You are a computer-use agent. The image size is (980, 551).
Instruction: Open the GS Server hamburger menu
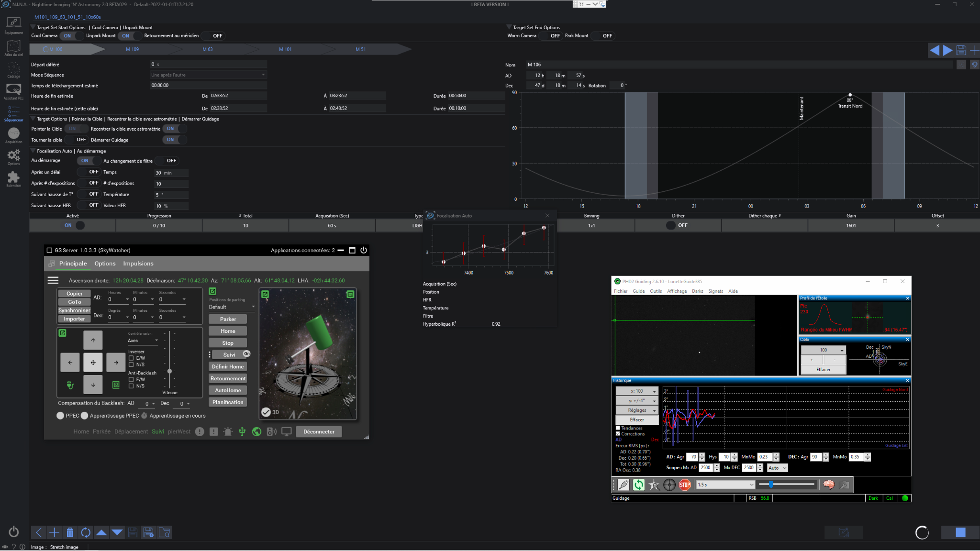pyautogui.click(x=53, y=280)
